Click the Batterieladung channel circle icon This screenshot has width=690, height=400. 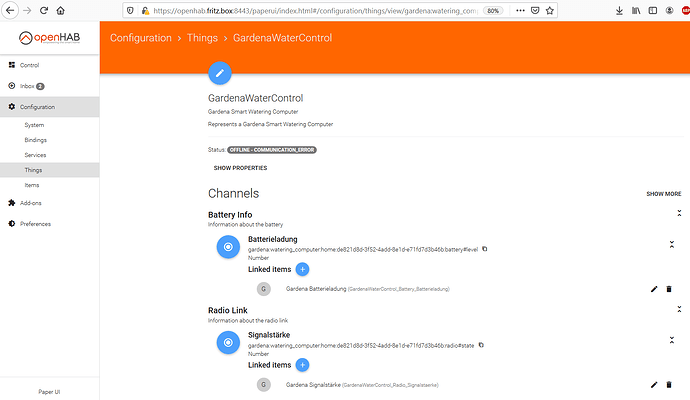[228, 247]
